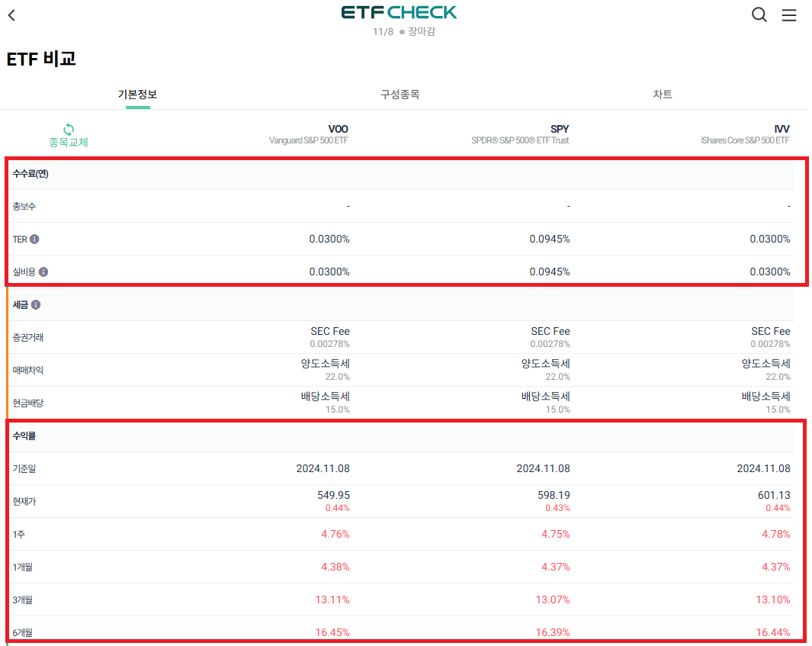Screen dimensions: 812x646
Task: Click VOO 기준일 date 2024.11.08
Action: pos(323,468)
